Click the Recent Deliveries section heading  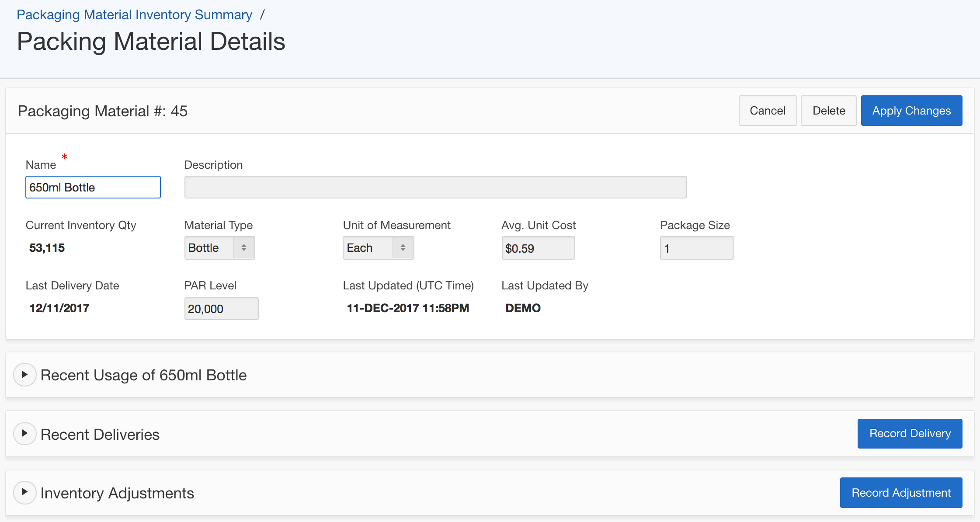100,434
